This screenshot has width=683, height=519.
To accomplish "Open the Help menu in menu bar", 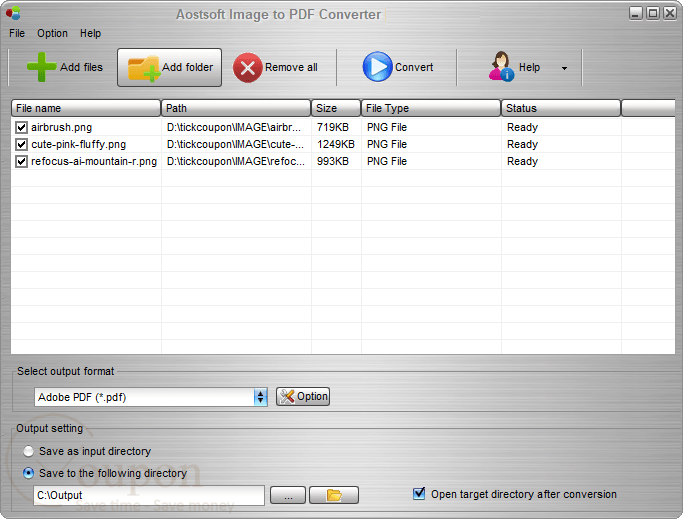I will click(90, 33).
